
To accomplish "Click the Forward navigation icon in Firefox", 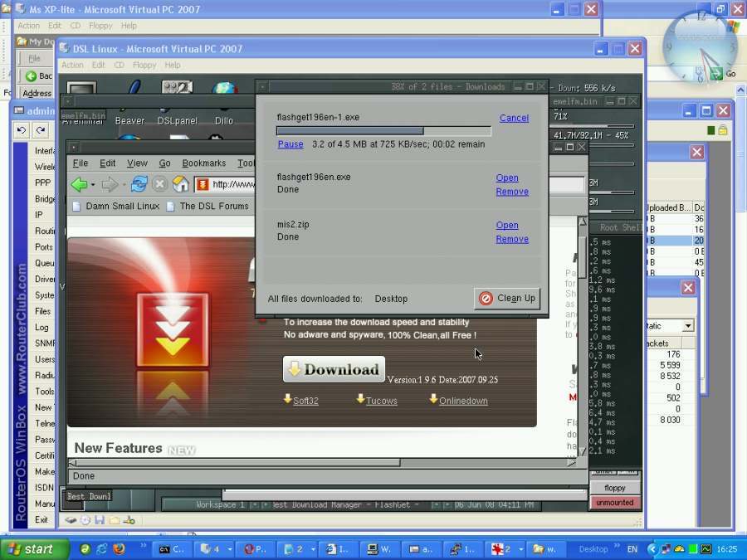I will point(106,184).
